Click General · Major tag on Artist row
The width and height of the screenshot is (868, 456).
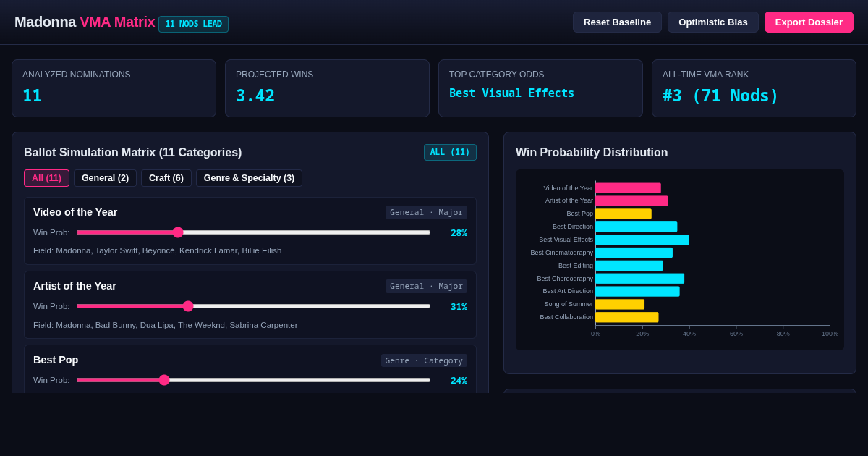tap(426, 286)
